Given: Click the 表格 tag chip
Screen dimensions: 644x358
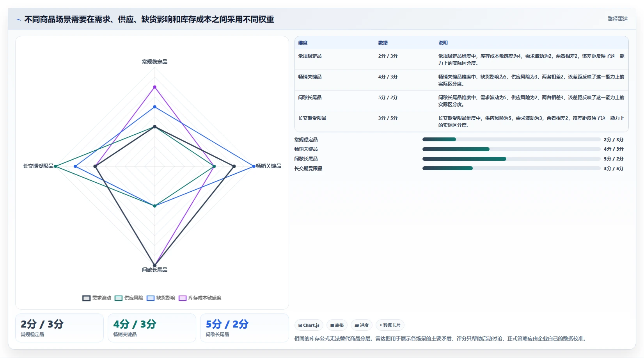Looking at the screenshot, I should tap(337, 325).
